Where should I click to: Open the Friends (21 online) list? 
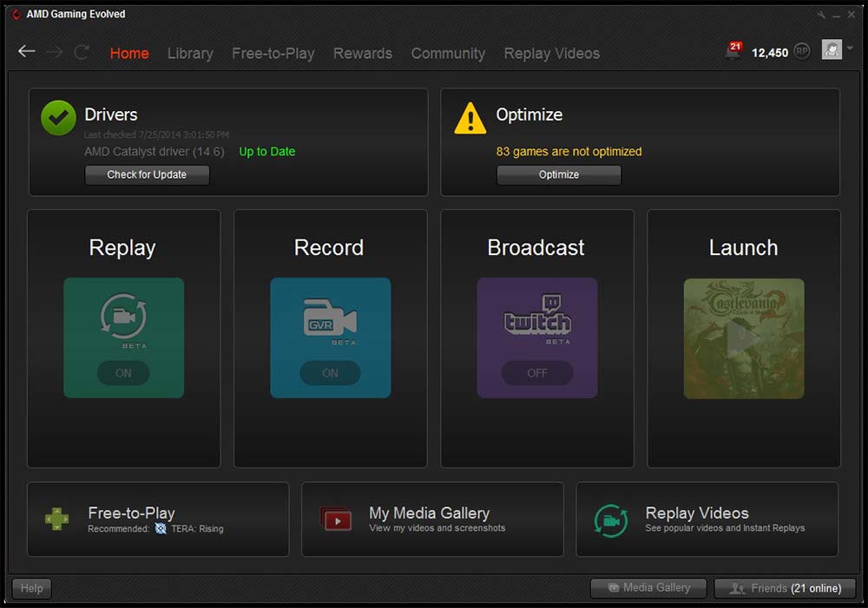tap(785, 588)
